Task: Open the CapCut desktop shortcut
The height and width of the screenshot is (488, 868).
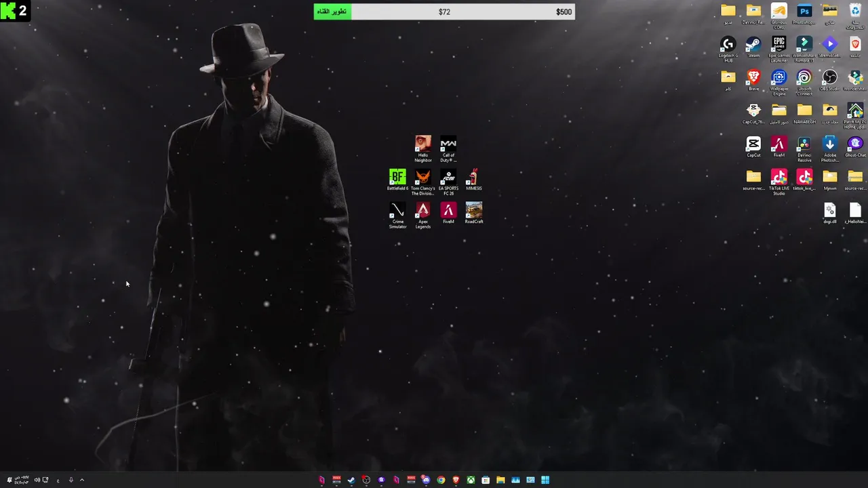Action: click(753, 146)
